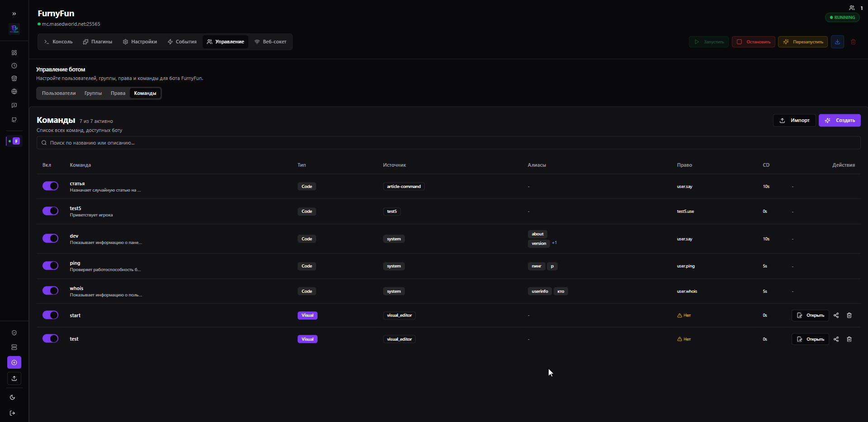Select the purple F bot avatar in sidebar
868x422 pixels.
pos(16,141)
